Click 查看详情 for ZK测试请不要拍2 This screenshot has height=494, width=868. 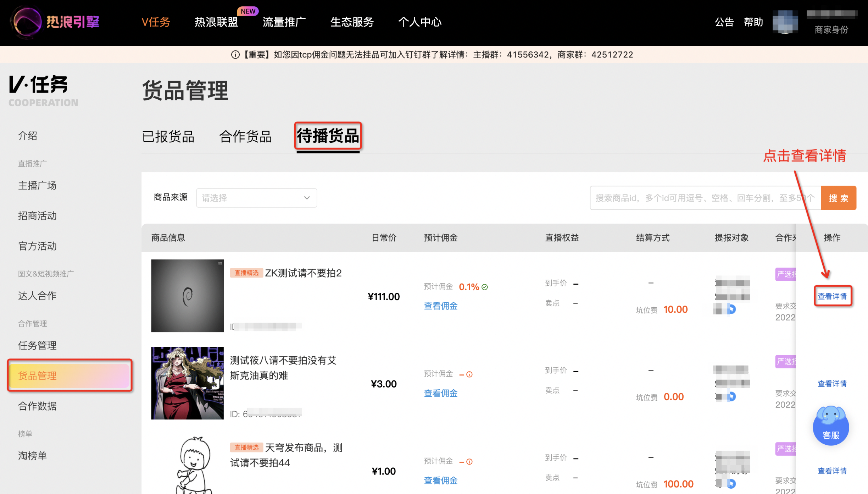(832, 296)
